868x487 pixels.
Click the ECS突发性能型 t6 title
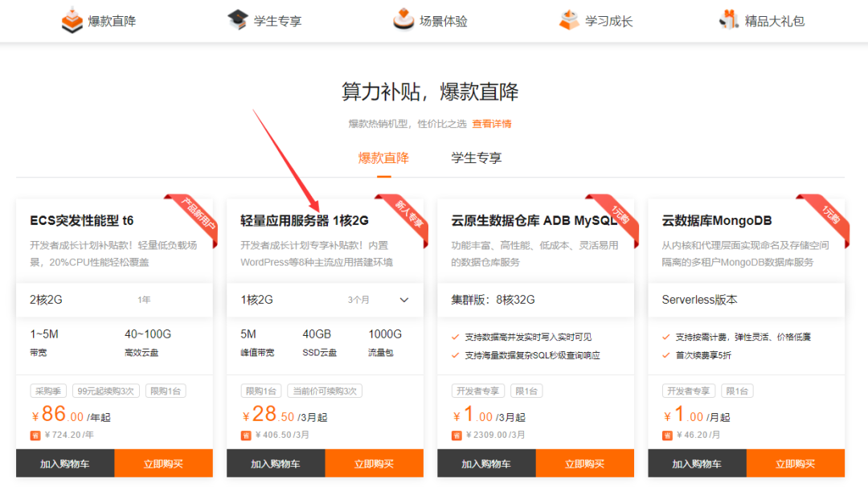pos(82,221)
